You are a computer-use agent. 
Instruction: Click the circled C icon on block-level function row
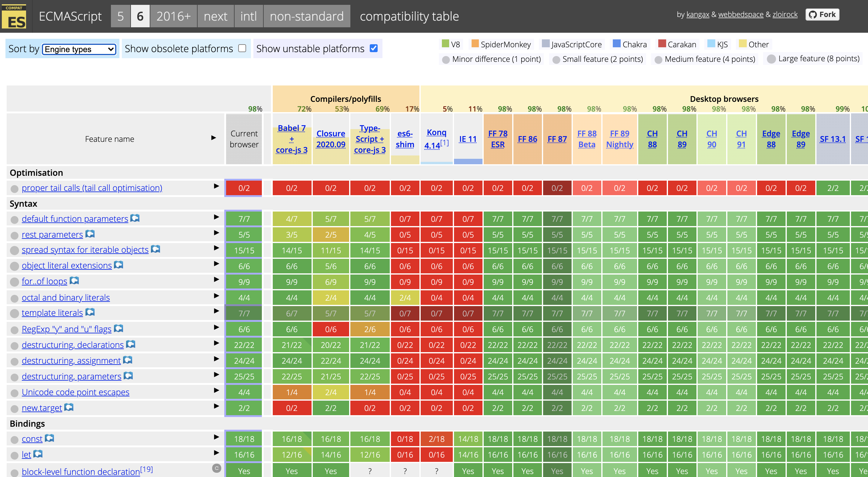(x=217, y=468)
